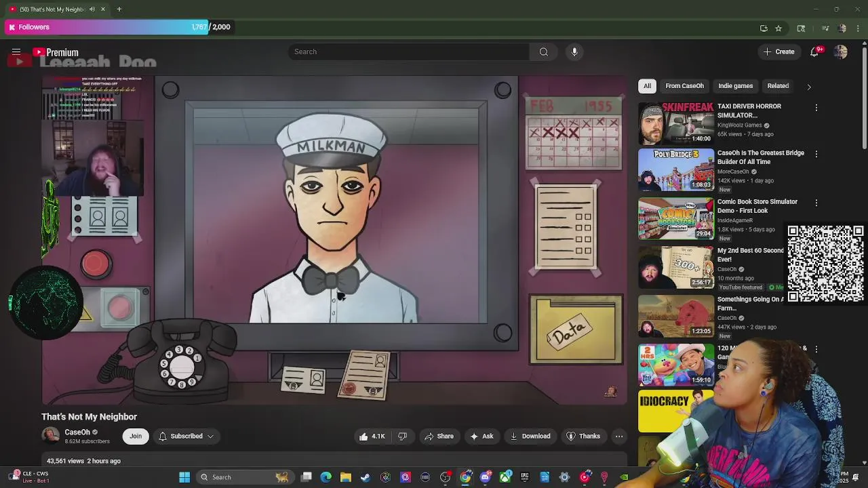This screenshot has width=868, height=488.
Task: Open Somethings Going On Farm thumbnail
Action: (676, 316)
